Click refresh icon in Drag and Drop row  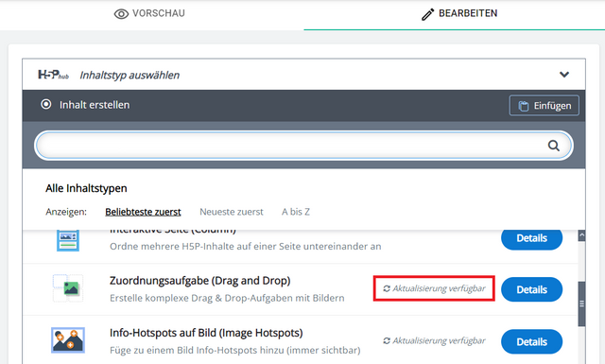387,288
